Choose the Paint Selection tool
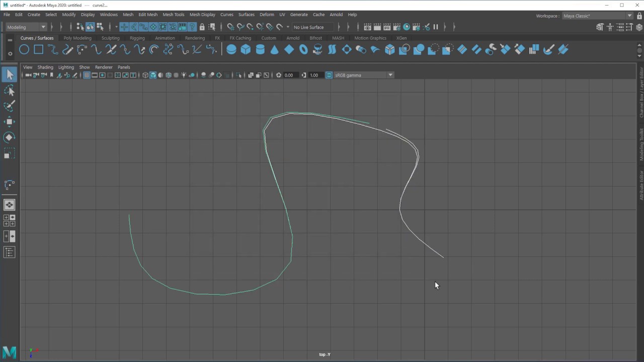Image resolution: width=644 pixels, height=362 pixels. click(10, 106)
